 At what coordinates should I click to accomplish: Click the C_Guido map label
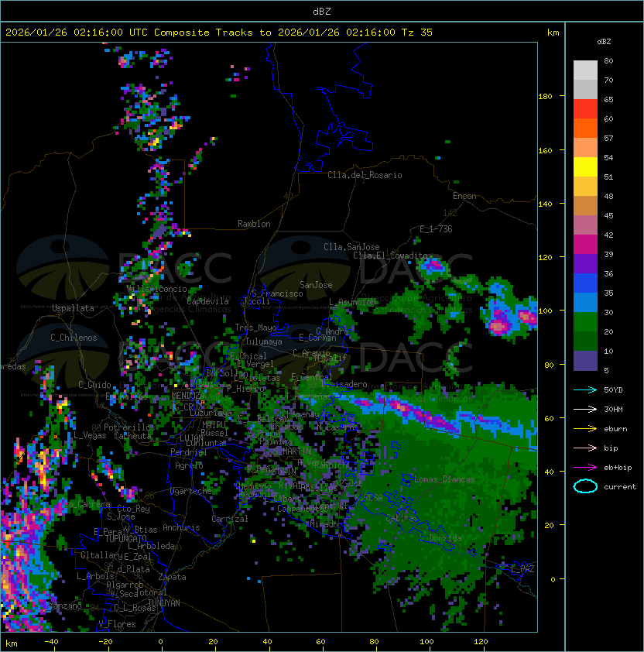point(94,385)
